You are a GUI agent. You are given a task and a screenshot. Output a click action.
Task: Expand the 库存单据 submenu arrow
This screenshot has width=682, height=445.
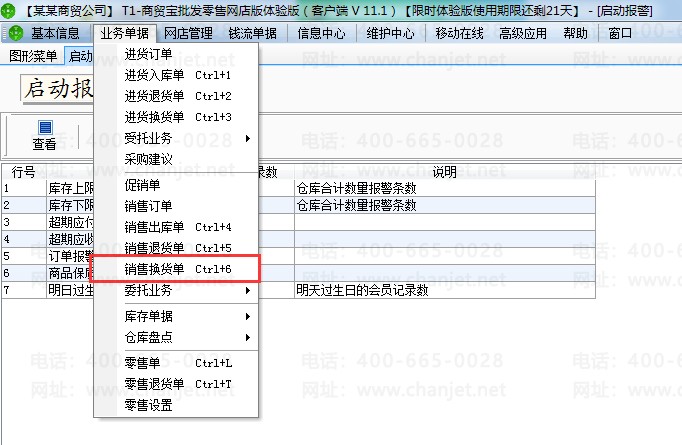click(247, 316)
